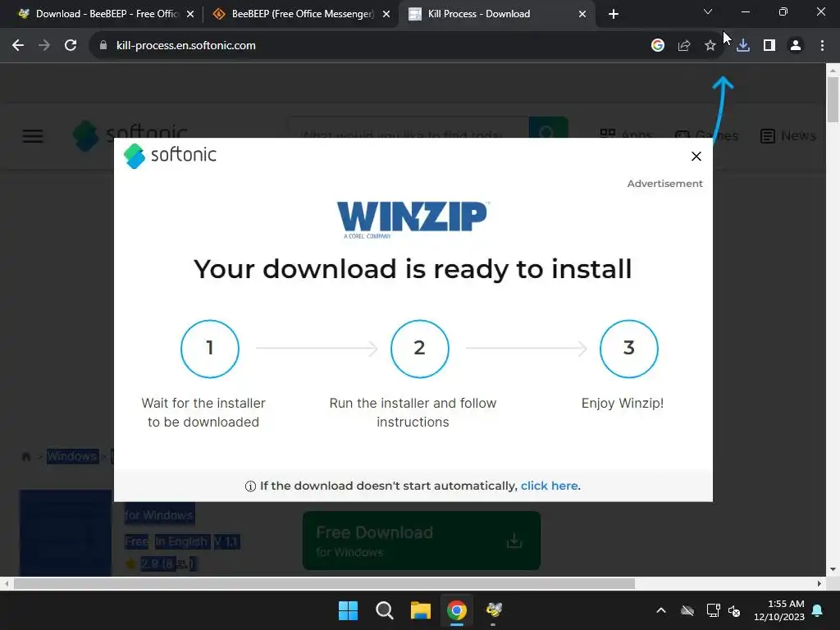Screen dimensions: 840x630
Task: Click the home breadcrumb icon
Action: [x=25, y=456]
